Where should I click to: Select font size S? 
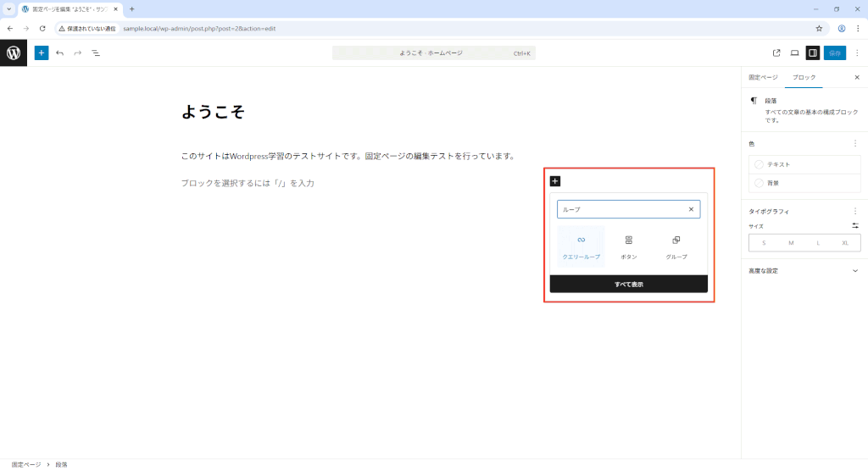point(764,243)
